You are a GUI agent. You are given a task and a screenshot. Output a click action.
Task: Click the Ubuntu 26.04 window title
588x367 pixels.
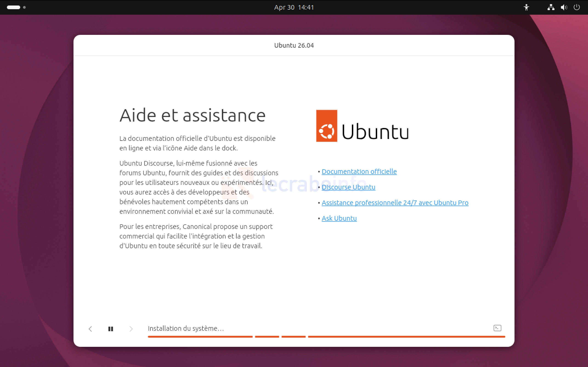click(294, 45)
